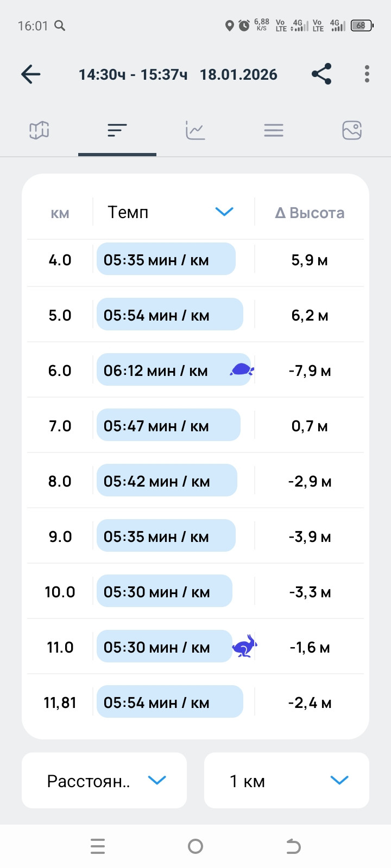Screen dimensions: 391x868
Task: Tap the share icon
Action: pyautogui.click(x=321, y=74)
